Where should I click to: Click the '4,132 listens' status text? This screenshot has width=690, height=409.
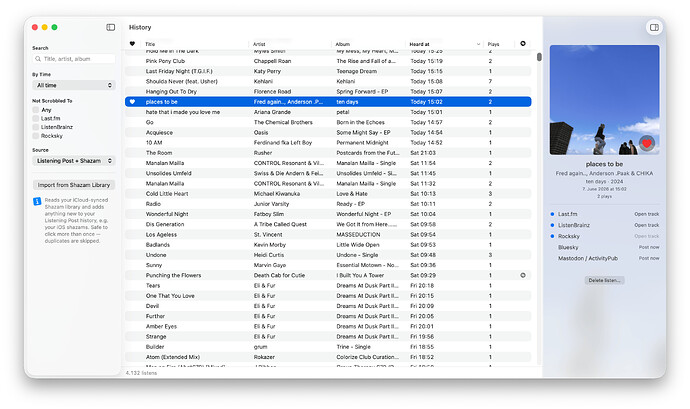pyautogui.click(x=141, y=373)
